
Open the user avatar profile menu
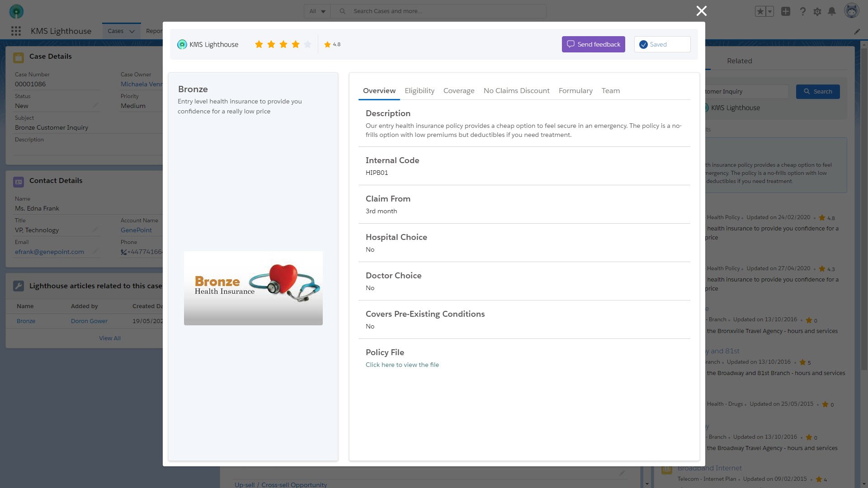[851, 11]
